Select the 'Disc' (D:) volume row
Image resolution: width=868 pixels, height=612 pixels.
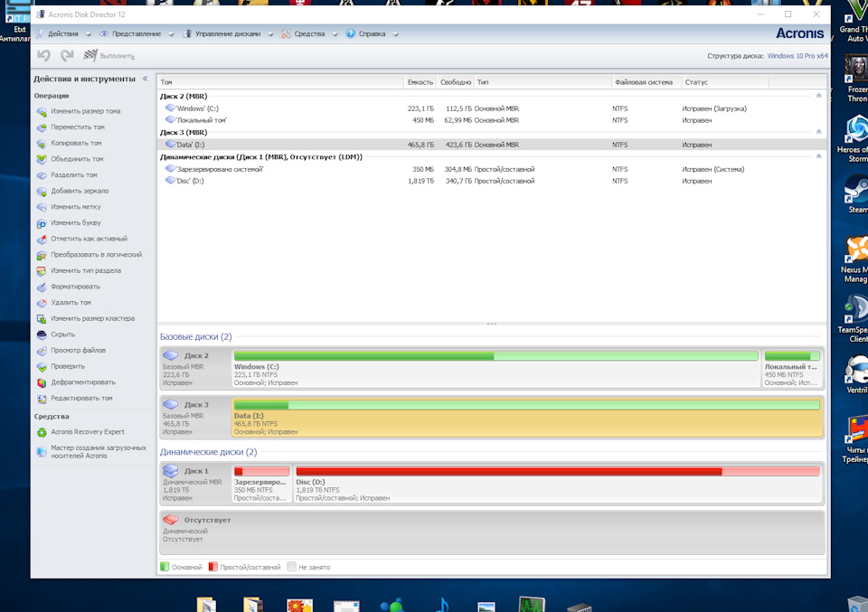point(492,181)
